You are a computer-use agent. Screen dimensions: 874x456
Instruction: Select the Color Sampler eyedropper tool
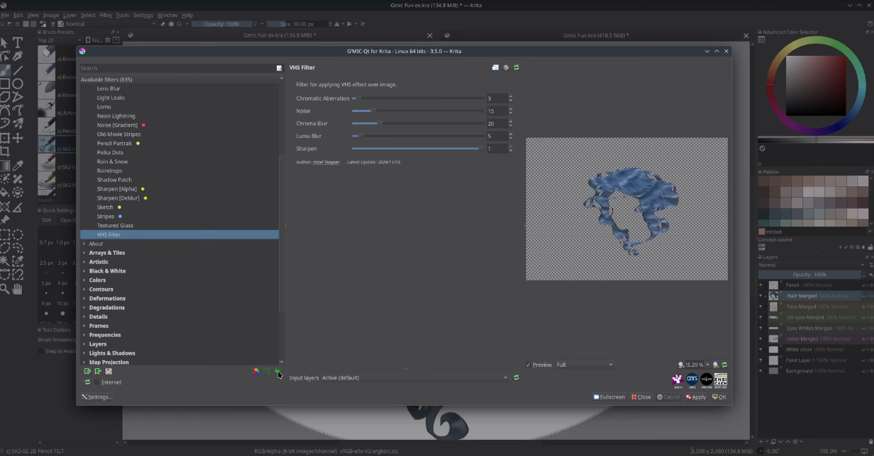pos(17,165)
